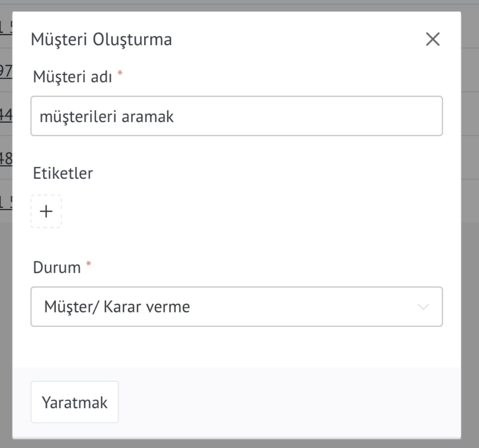
Task: Open the partially hidden '44' background link
Action: coord(6,115)
